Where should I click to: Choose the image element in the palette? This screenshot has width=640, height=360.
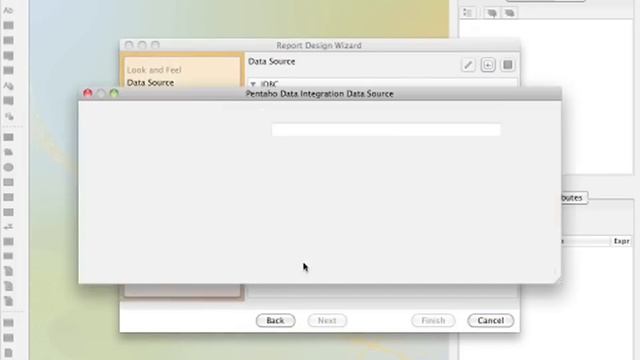8,152
